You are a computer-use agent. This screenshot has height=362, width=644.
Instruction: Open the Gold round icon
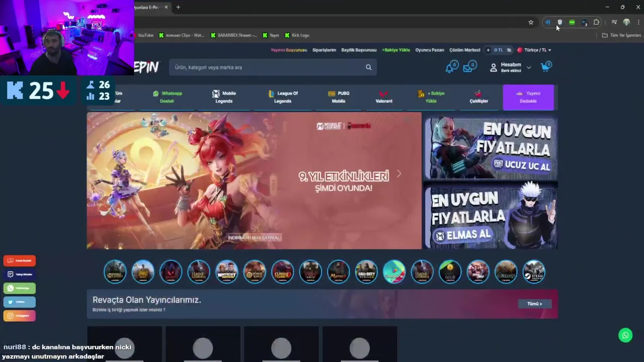click(450, 271)
